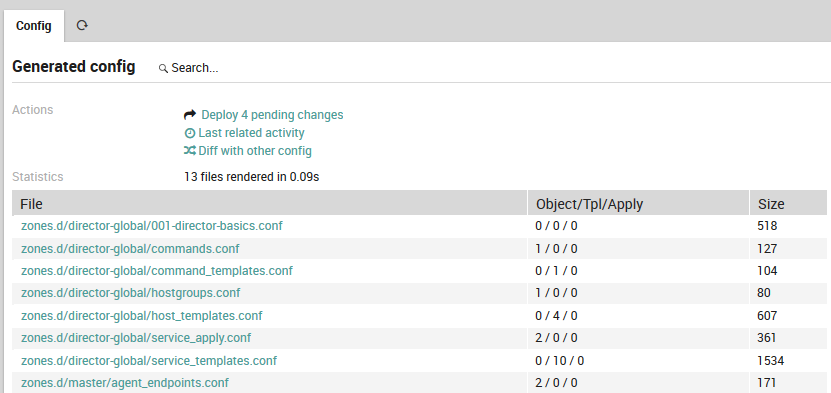Deploy 4 pending changes
The height and width of the screenshot is (393, 831).
click(272, 115)
